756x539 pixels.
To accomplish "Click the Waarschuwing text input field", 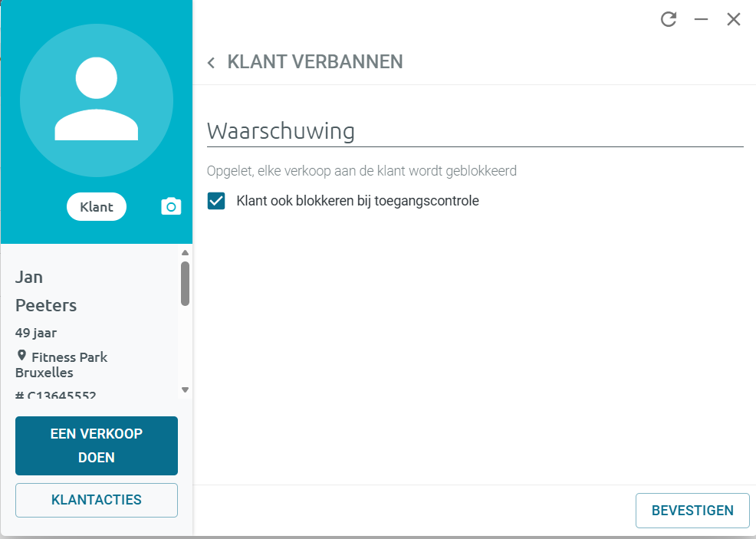I will click(475, 131).
